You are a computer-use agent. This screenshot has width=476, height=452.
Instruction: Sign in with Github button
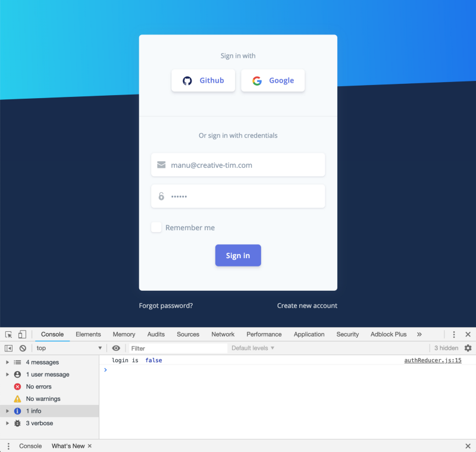click(x=203, y=80)
